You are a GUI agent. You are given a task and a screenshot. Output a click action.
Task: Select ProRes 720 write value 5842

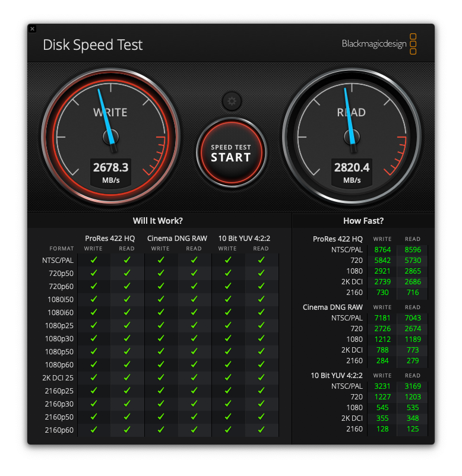(382, 261)
